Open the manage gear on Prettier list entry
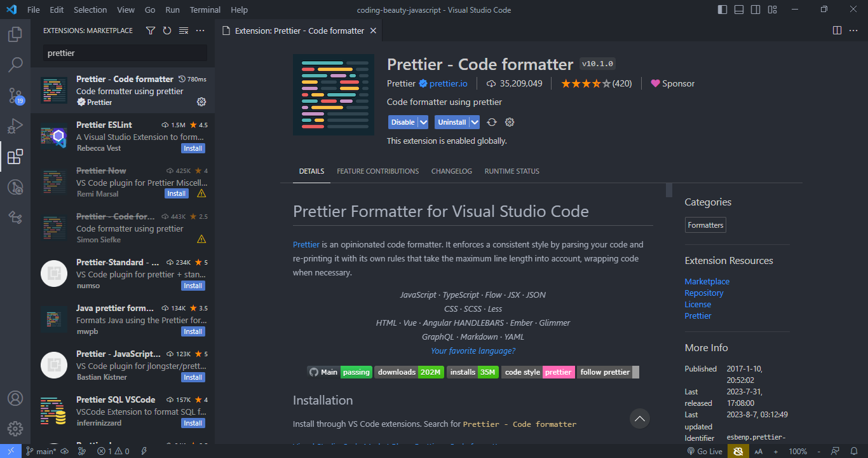 pos(201,102)
